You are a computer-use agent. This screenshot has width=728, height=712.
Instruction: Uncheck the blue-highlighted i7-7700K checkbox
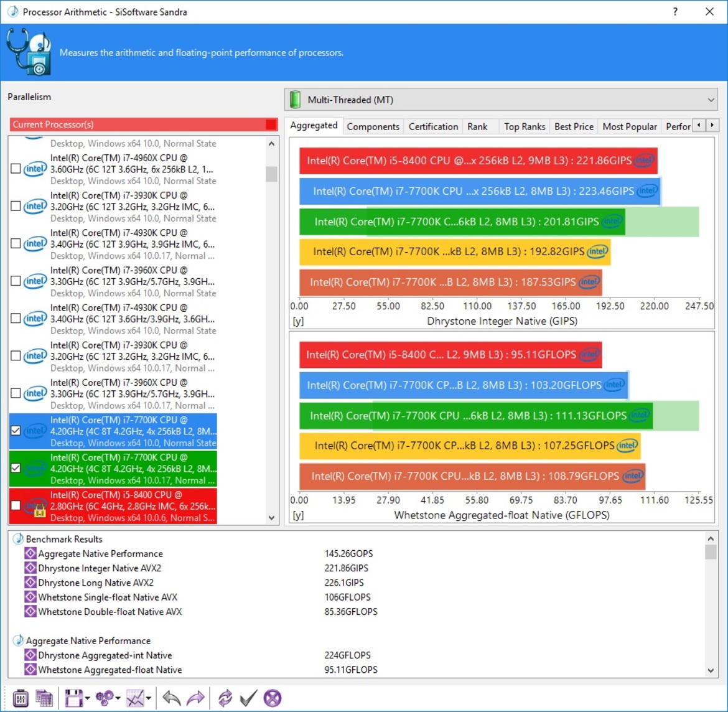(16, 431)
